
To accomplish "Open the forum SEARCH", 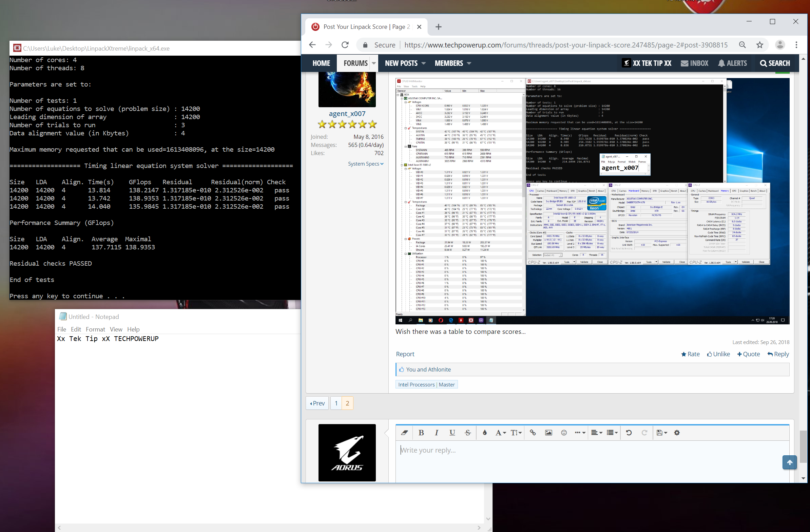I will pyautogui.click(x=775, y=63).
